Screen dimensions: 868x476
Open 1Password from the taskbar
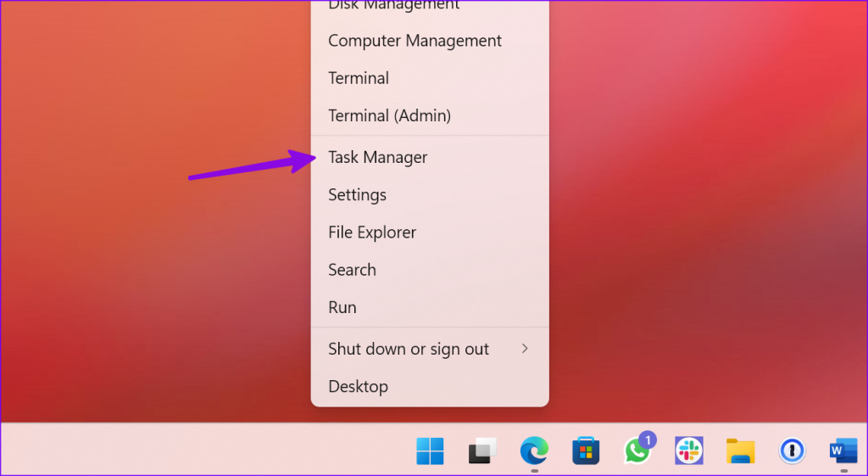793,451
